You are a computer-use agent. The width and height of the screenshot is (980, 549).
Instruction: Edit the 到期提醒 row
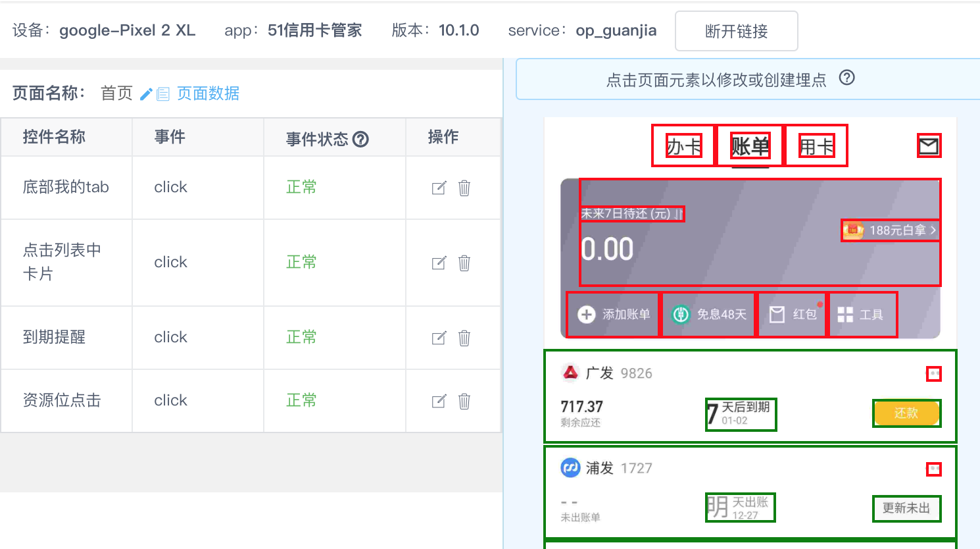(x=439, y=338)
